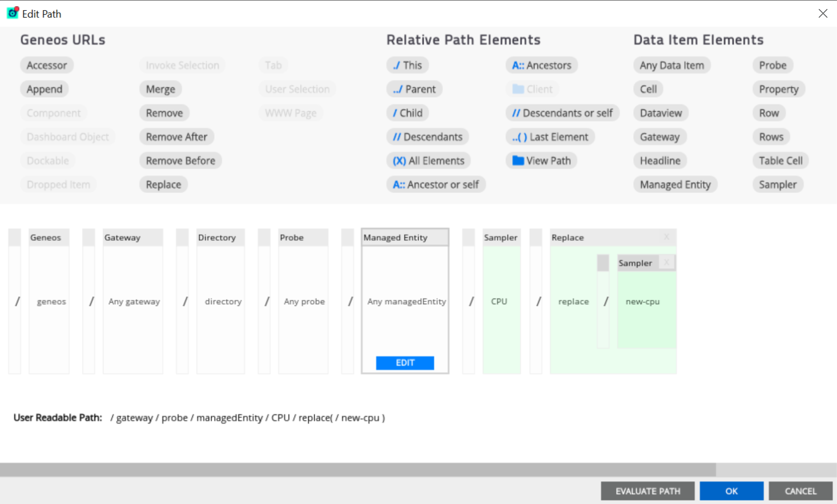Click the CANCEL button
The image size is (837, 504).
click(x=800, y=491)
